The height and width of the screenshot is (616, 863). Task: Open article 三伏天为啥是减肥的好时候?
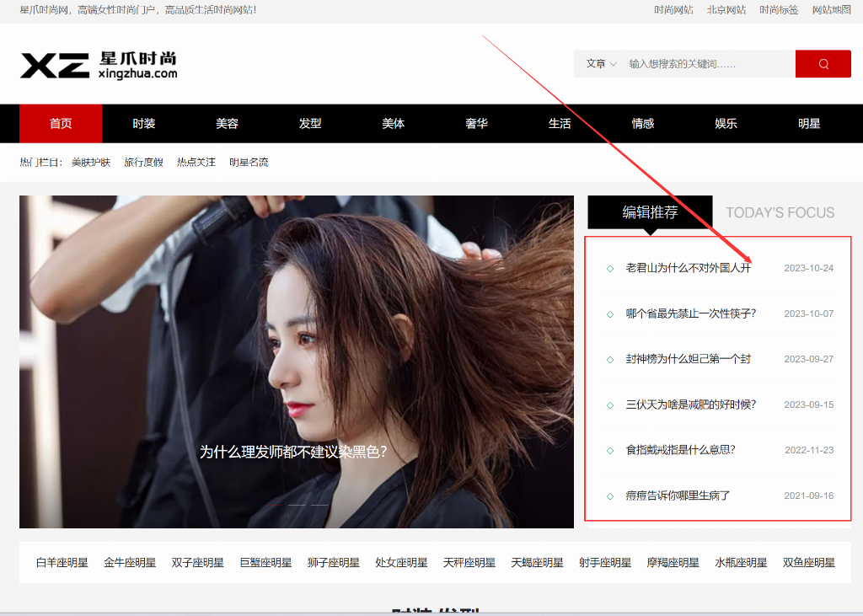point(691,404)
